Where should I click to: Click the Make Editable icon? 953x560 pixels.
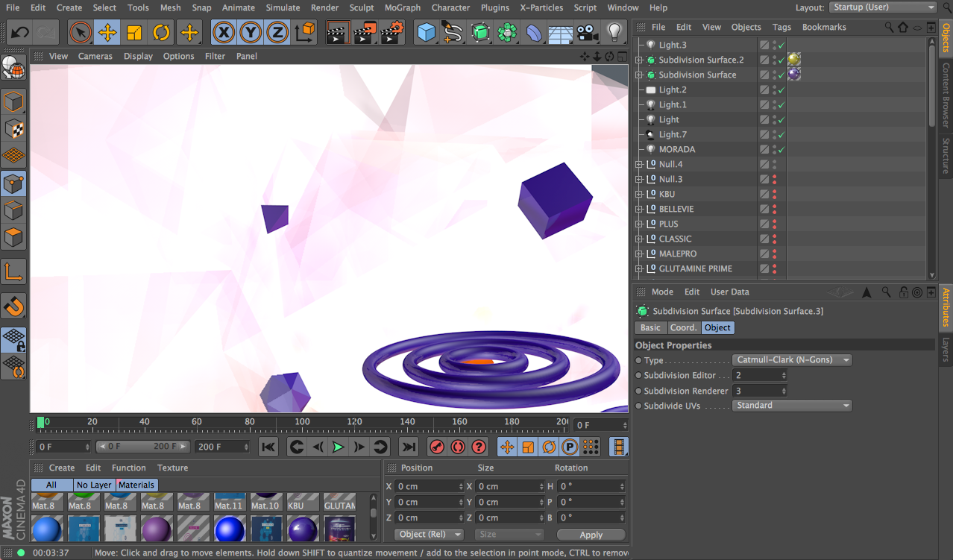pyautogui.click(x=14, y=69)
